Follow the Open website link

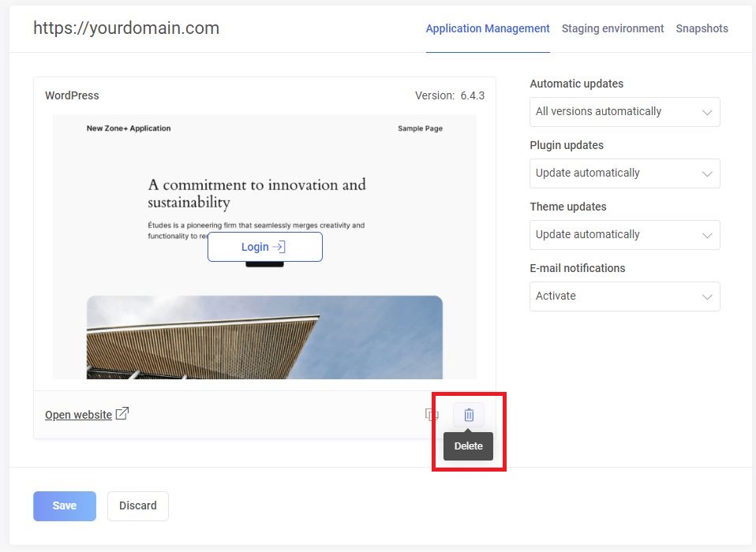[x=78, y=415]
